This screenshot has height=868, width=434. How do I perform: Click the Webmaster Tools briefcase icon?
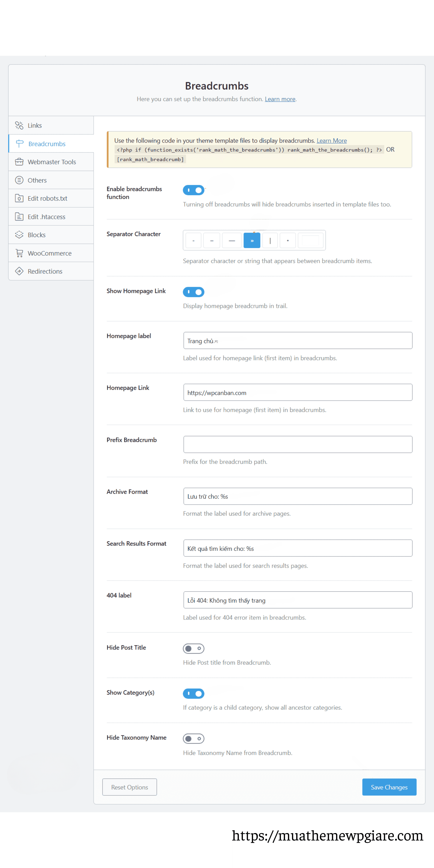(19, 162)
